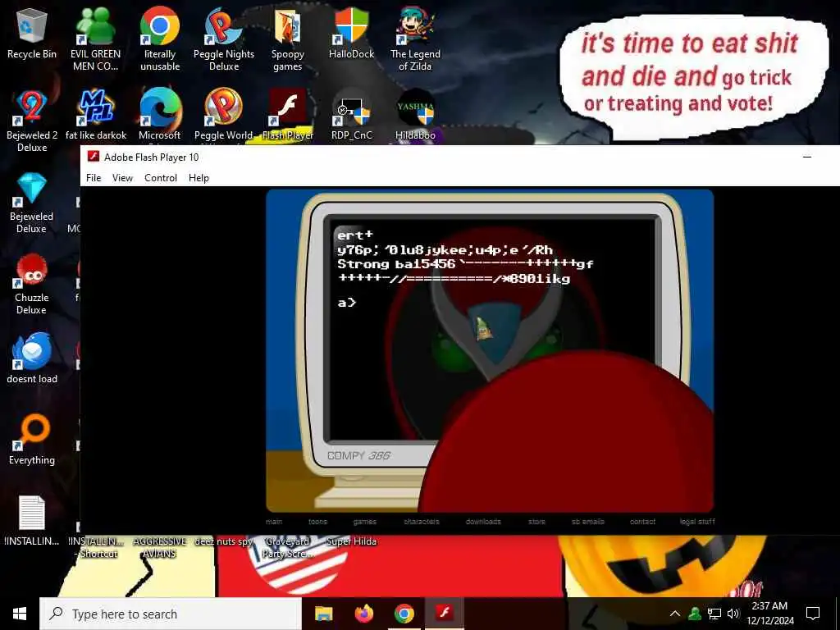840x630 pixels.
Task: Click the 'characters' navigation link
Action: point(422,521)
